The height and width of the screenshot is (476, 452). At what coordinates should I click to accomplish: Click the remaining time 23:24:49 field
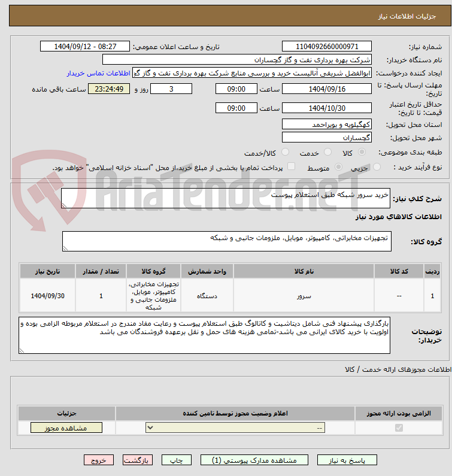tap(109, 89)
